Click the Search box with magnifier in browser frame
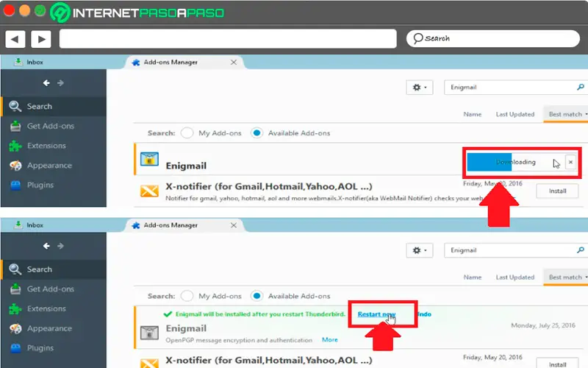588x368 pixels. coord(492,38)
